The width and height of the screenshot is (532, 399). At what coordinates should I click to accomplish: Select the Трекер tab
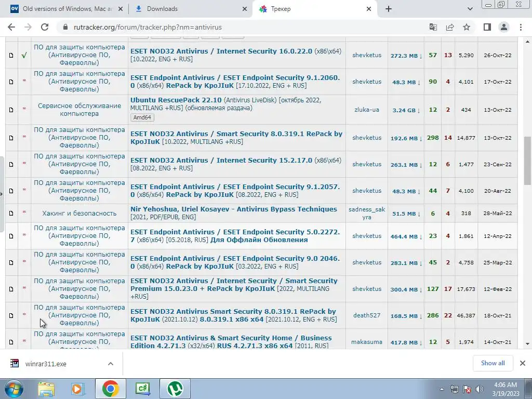pyautogui.click(x=281, y=9)
